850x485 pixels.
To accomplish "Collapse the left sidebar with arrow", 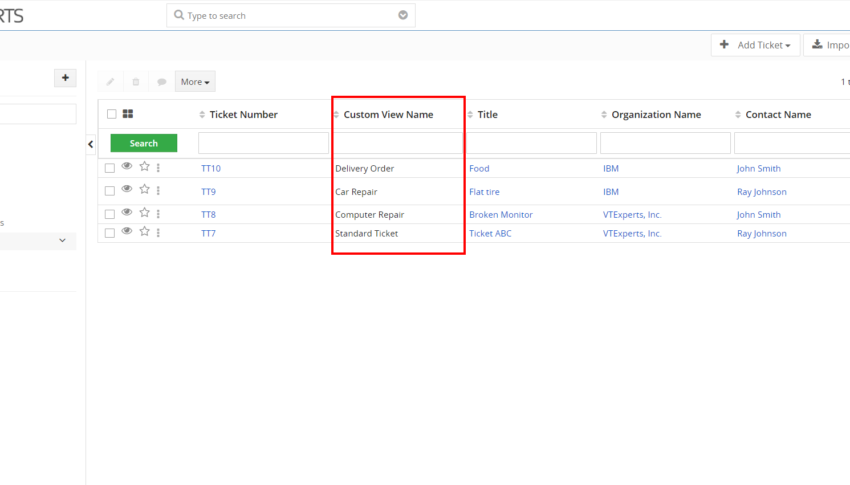I will 91,144.
